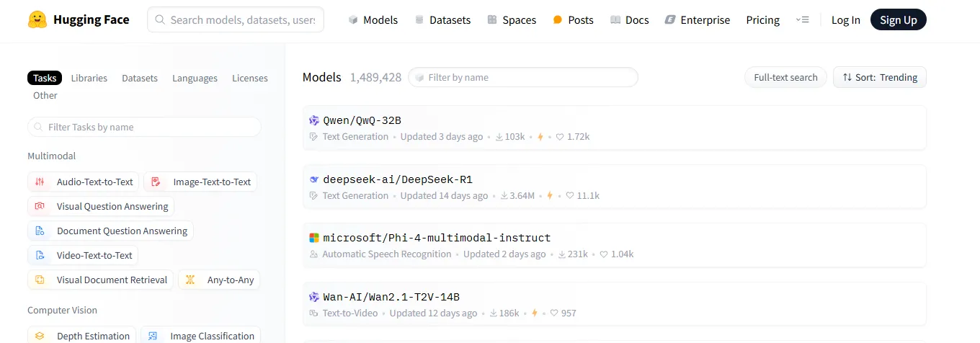Viewport: 980px width, 343px height.
Task: Open the Models nav link
Action: [373, 20]
